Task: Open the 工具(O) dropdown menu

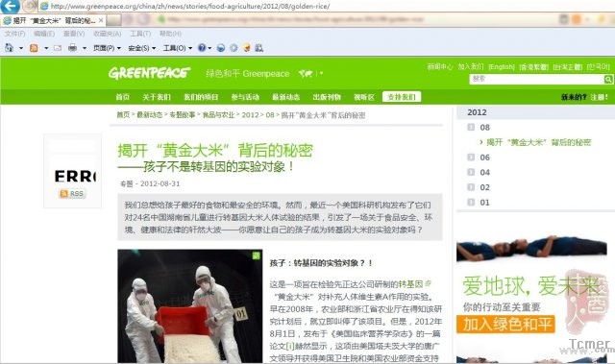Action: 177,48
